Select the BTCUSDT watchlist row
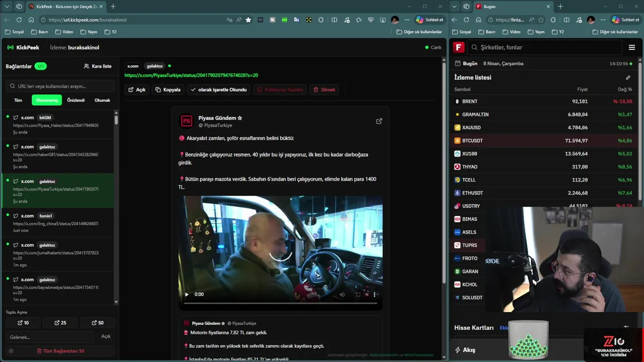This screenshot has width=644, height=362. 543,140
